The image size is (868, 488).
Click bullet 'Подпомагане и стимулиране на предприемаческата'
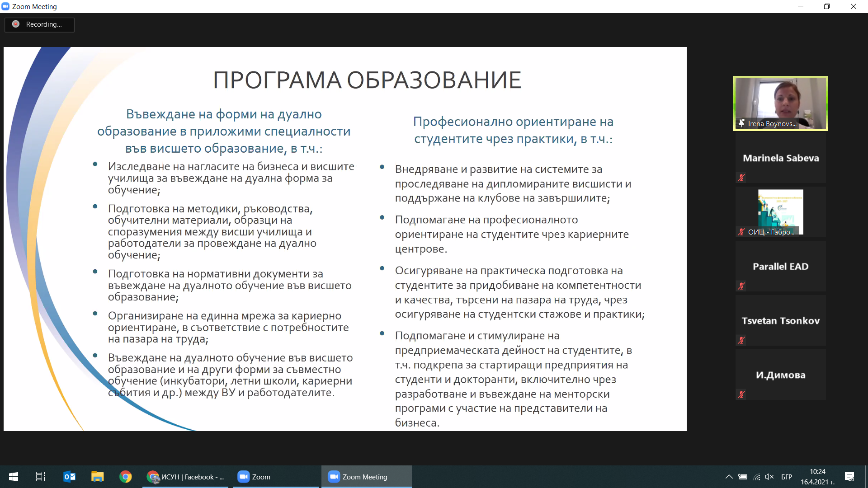(514, 379)
